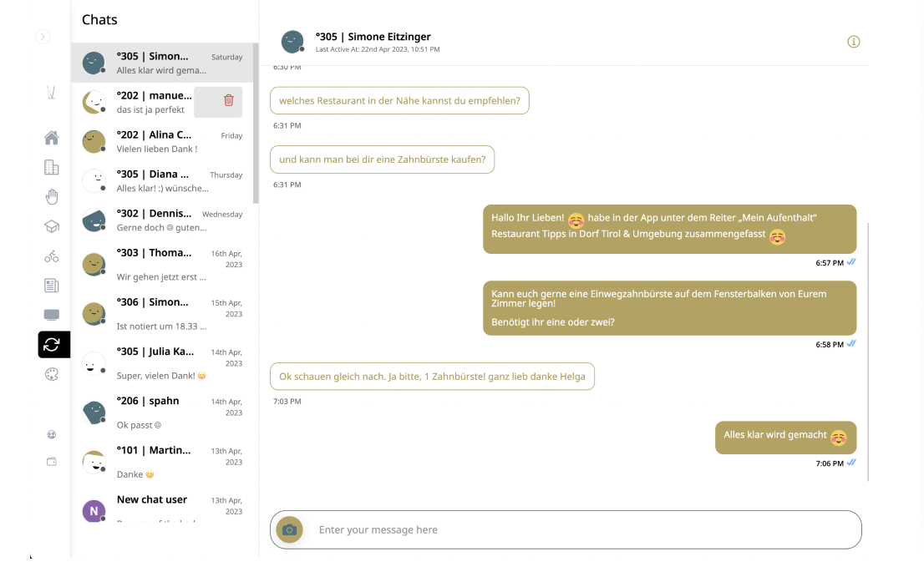Viewport: 924px width, 577px height.
Task: Open the raised hand sidebar icon
Action: [52, 197]
